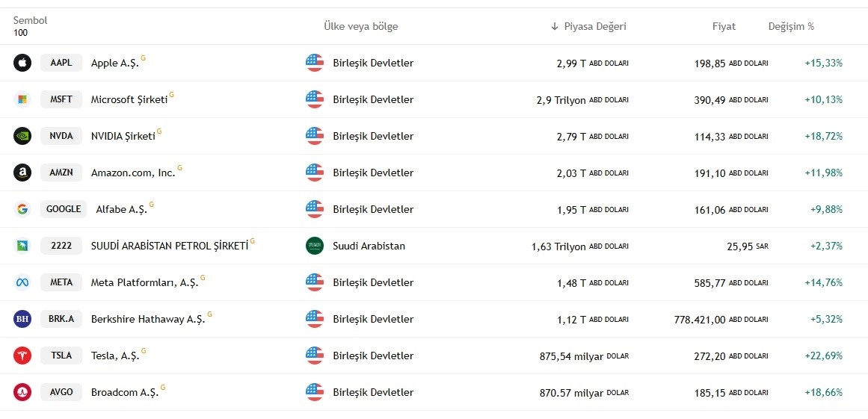Open the SUUDİ ARABİSTAN PETROL ŞİRKETİ link
Image resolution: width=868 pixels, height=419 pixels.
coord(170,246)
